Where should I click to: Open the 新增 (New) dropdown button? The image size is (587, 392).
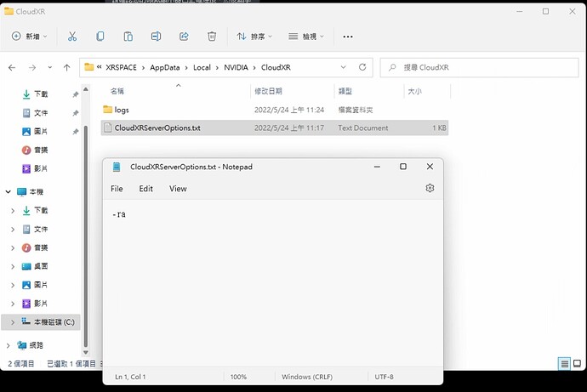(x=30, y=37)
